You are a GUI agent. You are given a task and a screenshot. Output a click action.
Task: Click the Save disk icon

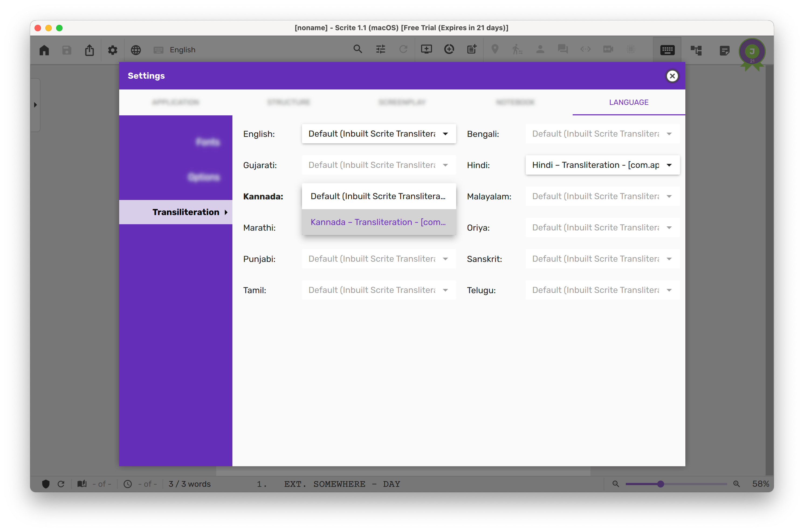(67, 50)
